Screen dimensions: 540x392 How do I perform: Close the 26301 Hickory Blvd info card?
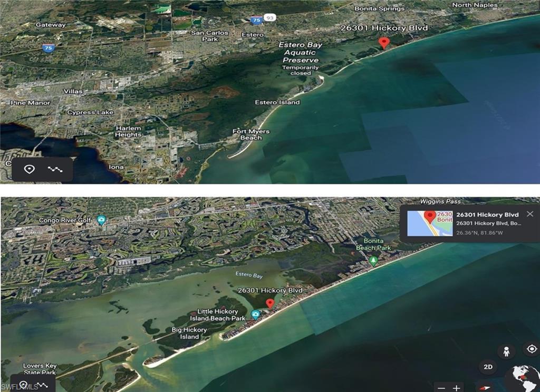tap(530, 214)
